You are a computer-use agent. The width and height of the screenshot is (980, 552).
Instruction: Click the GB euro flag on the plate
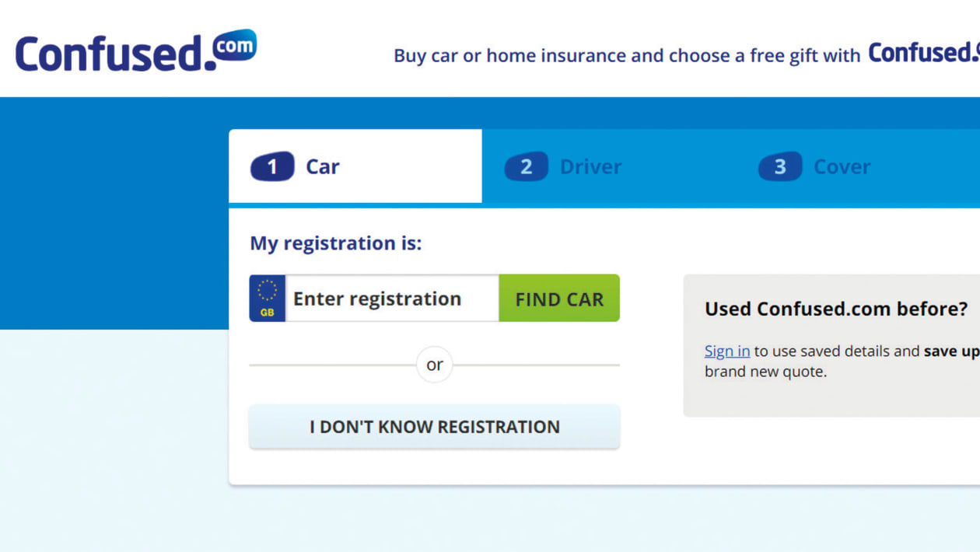point(267,298)
